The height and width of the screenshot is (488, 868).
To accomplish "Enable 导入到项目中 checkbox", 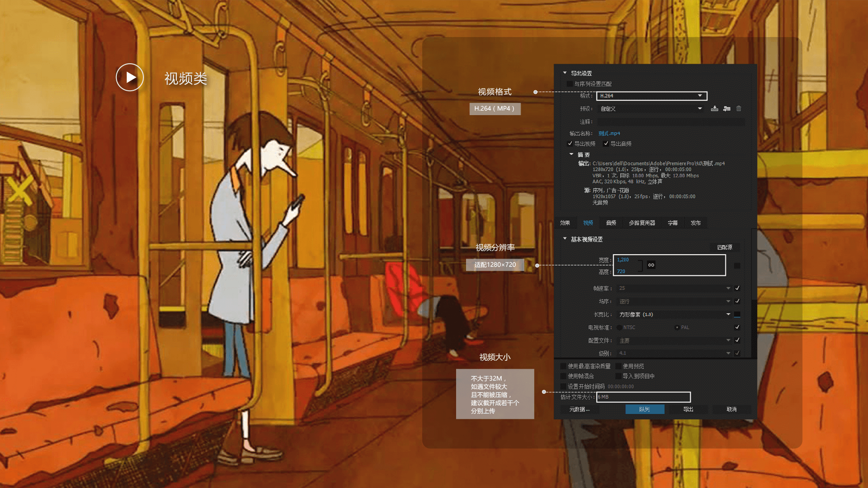I will tap(618, 376).
